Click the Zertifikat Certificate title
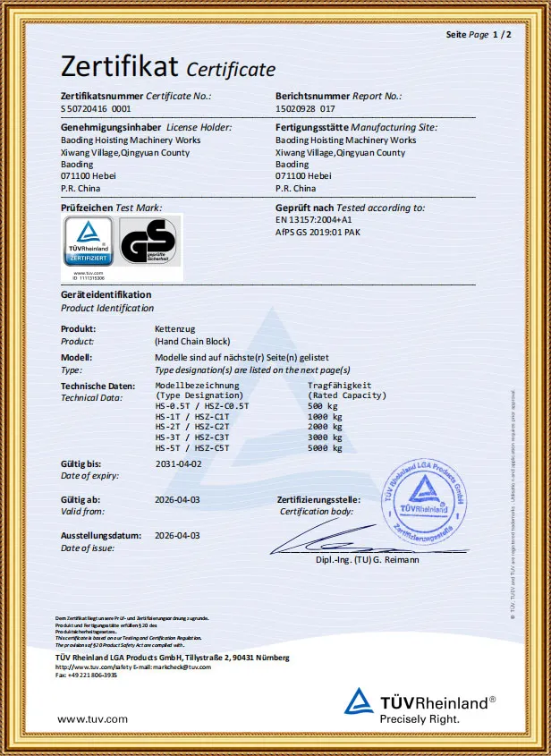The width and height of the screenshot is (551, 756). [x=168, y=66]
